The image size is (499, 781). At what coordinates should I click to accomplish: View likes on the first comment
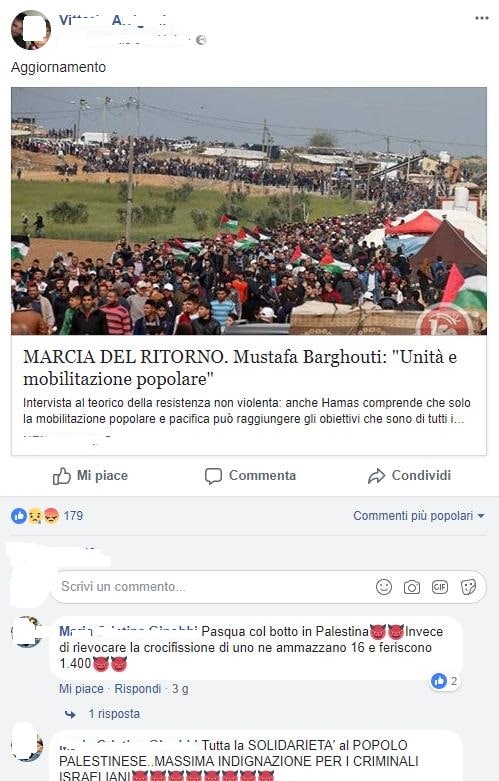tap(445, 681)
